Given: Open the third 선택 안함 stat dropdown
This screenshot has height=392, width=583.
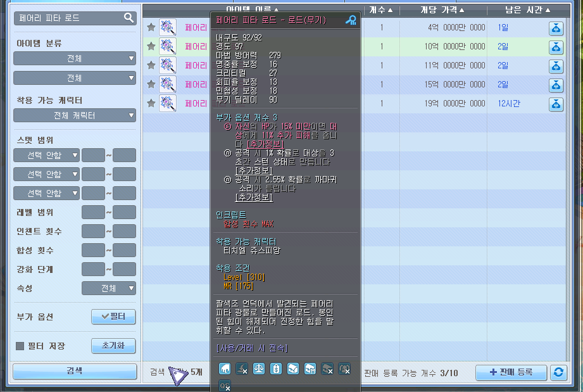Looking at the screenshot, I should [46, 193].
